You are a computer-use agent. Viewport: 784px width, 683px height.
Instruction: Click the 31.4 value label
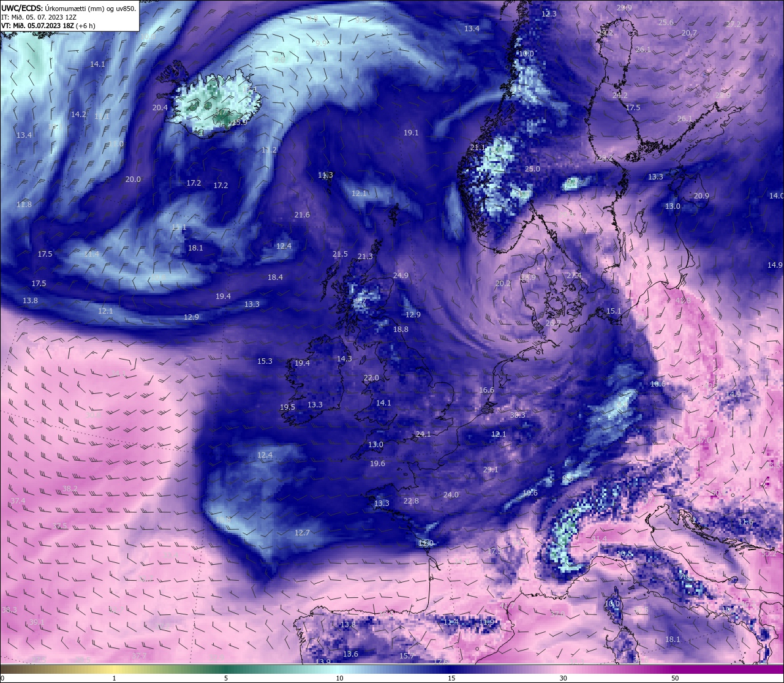[x=599, y=539]
